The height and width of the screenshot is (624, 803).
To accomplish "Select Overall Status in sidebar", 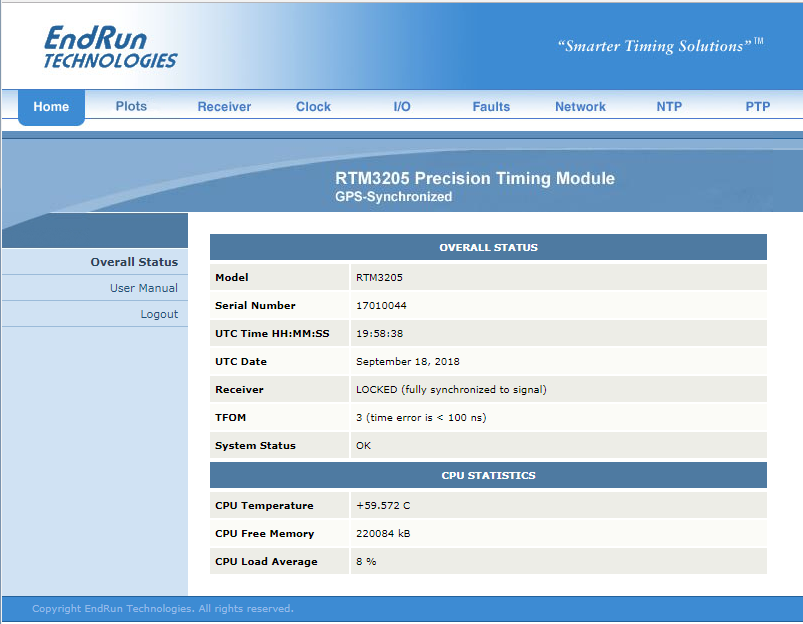I will 134,262.
